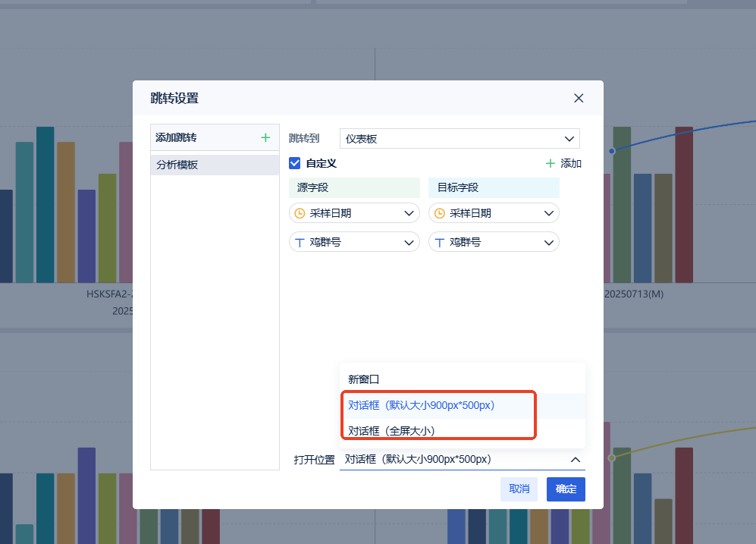Viewport: 756px width, 544px height.
Task: Click the T text icon in source 鸡群号 field
Action: point(300,242)
